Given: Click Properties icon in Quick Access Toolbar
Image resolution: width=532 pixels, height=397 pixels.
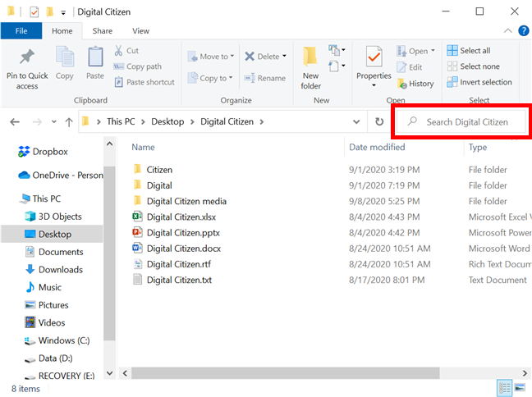Looking at the screenshot, I should [34, 11].
